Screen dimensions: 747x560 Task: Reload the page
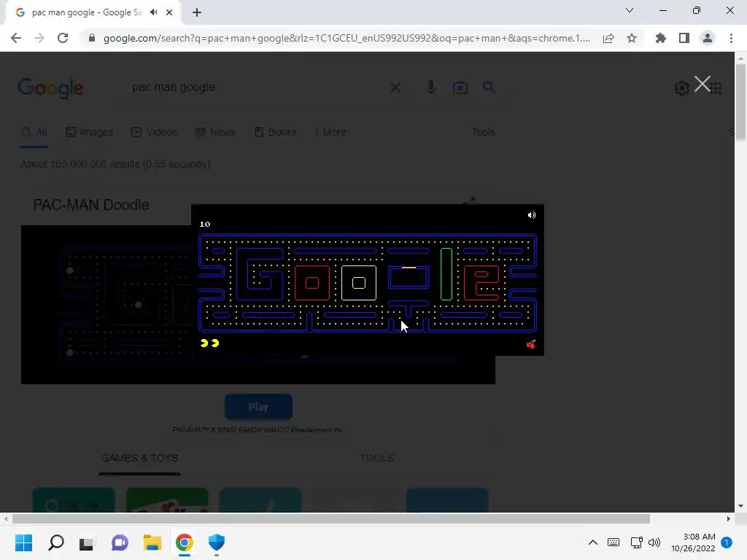[63, 38]
